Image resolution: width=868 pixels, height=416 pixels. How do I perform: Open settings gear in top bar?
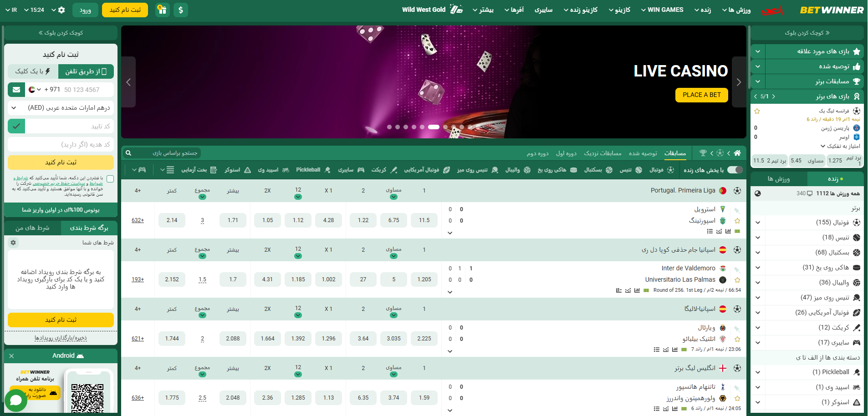click(62, 10)
